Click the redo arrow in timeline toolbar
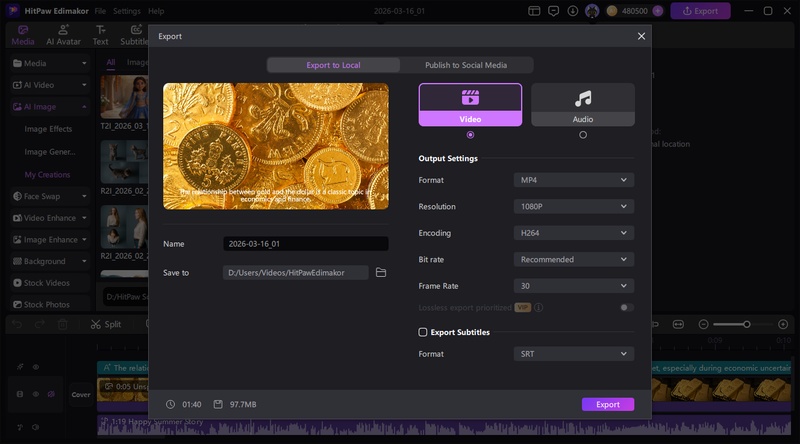The height and width of the screenshot is (444, 800). pyautogui.click(x=40, y=324)
